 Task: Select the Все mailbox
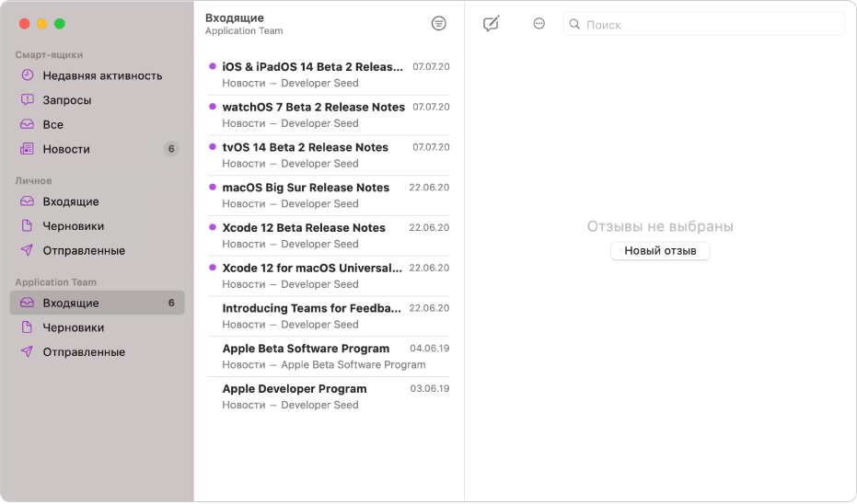click(x=98, y=124)
